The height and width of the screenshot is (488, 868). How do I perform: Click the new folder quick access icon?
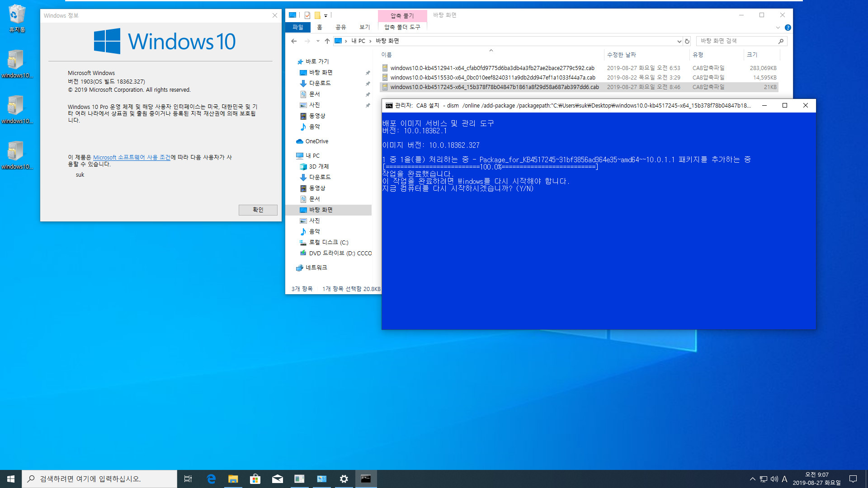point(317,15)
